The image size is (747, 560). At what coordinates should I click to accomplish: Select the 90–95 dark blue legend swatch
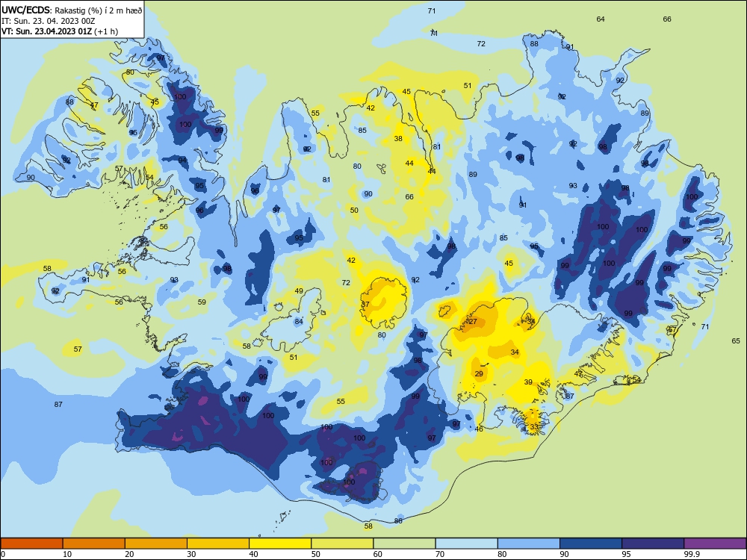coord(591,544)
